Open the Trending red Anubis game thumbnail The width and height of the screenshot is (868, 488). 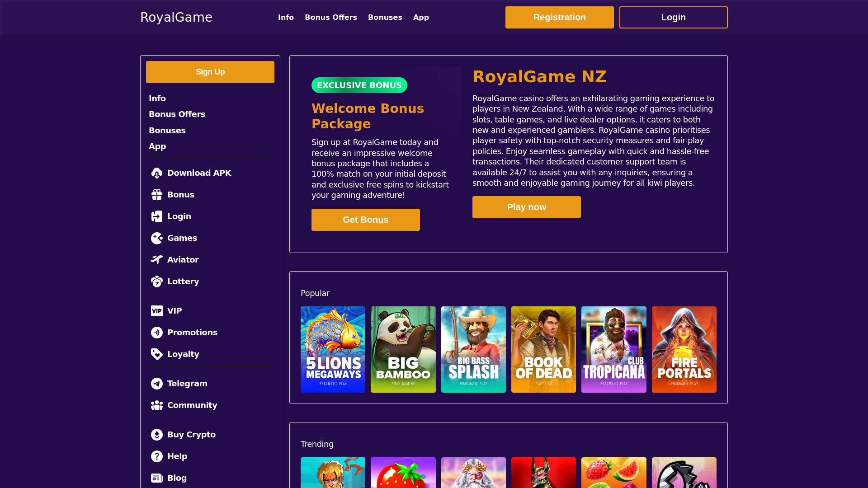[x=543, y=473]
